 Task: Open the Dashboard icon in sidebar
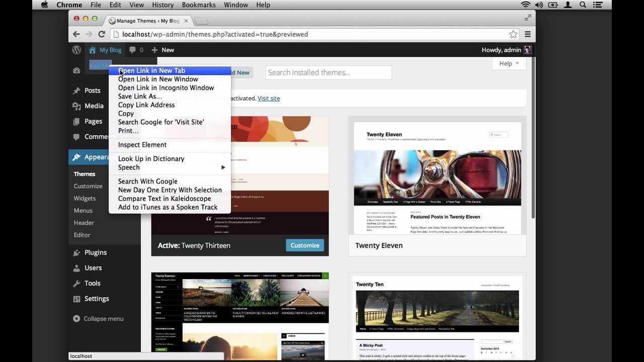coord(76,70)
